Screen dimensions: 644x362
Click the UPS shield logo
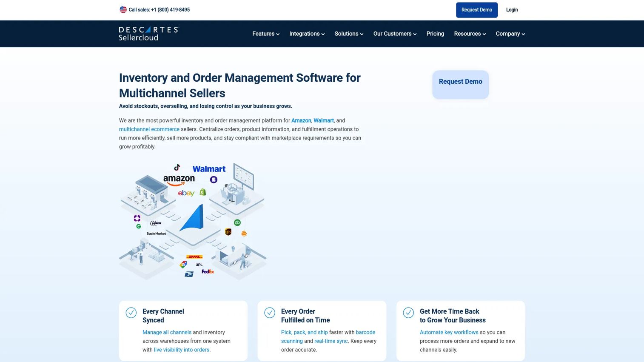228,232
